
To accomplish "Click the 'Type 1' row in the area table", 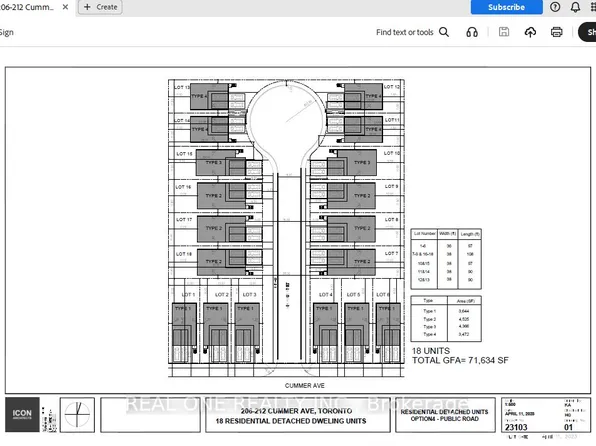I will click(x=446, y=311).
